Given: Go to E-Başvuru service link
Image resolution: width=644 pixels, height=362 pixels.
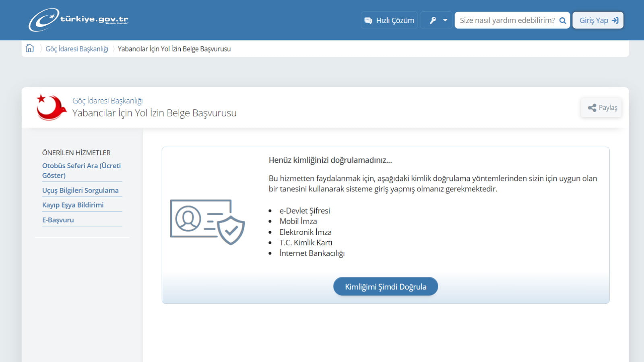Looking at the screenshot, I should (x=58, y=220).
